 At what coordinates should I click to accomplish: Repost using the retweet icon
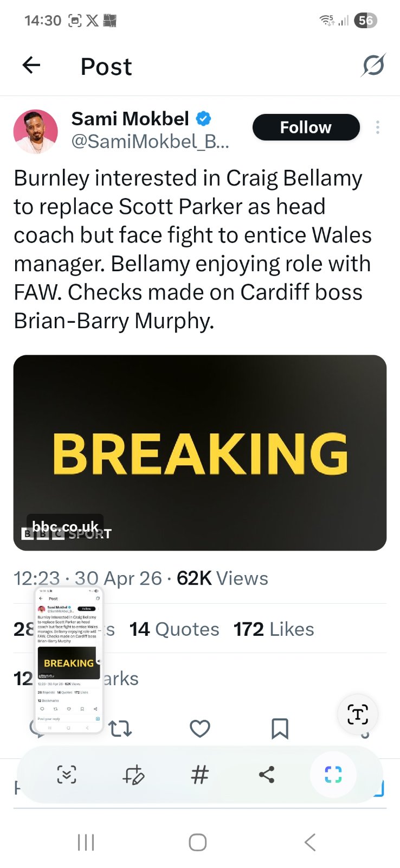coord(120,728)
